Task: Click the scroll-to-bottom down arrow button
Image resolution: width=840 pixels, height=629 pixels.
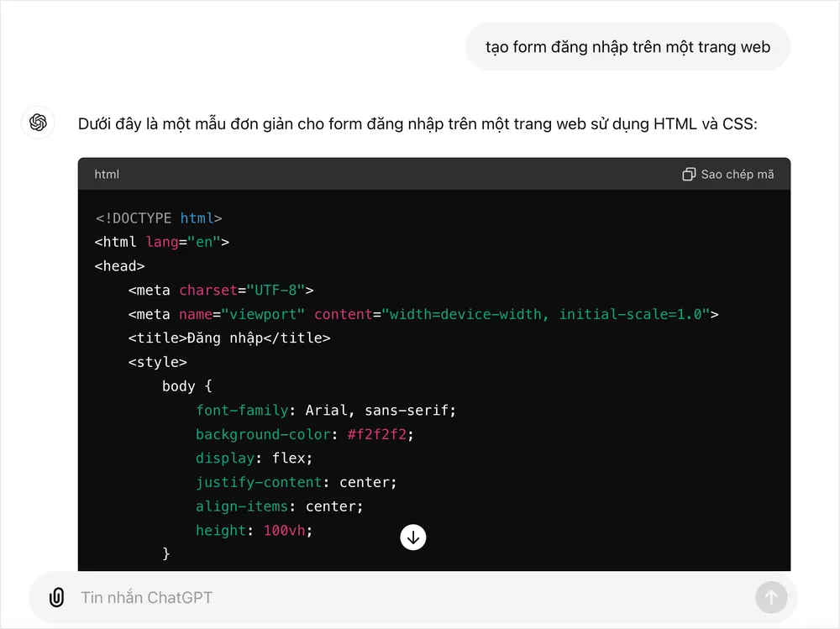Action: point(413,537)
